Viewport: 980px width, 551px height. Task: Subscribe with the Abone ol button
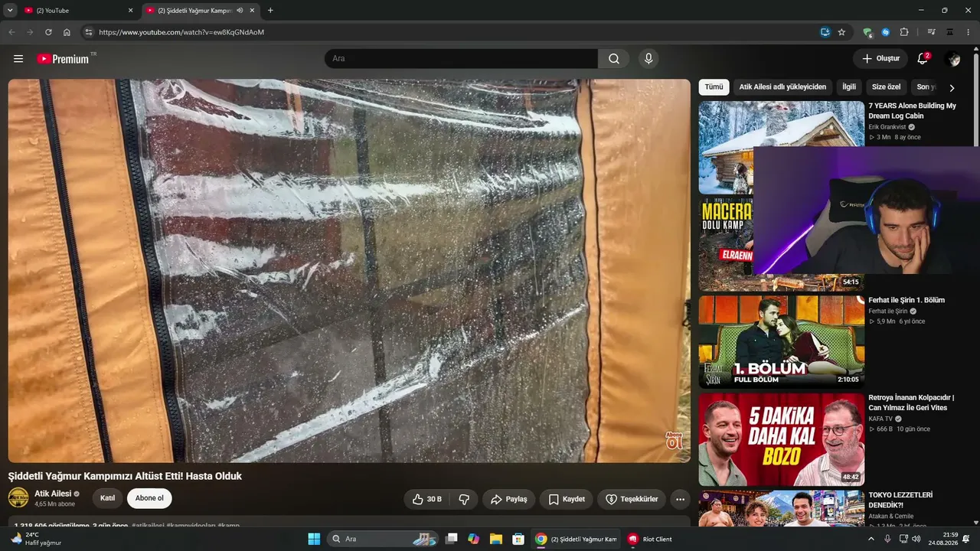point(149,498)
